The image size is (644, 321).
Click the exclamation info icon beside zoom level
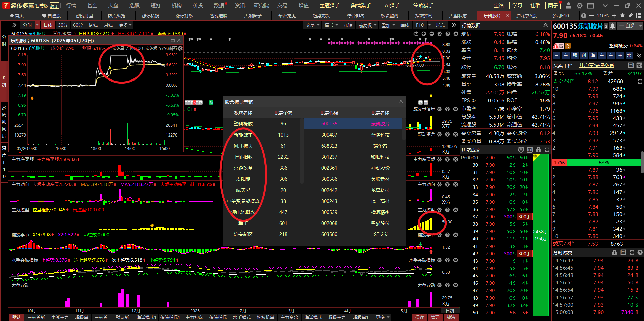tap(584, 16)
